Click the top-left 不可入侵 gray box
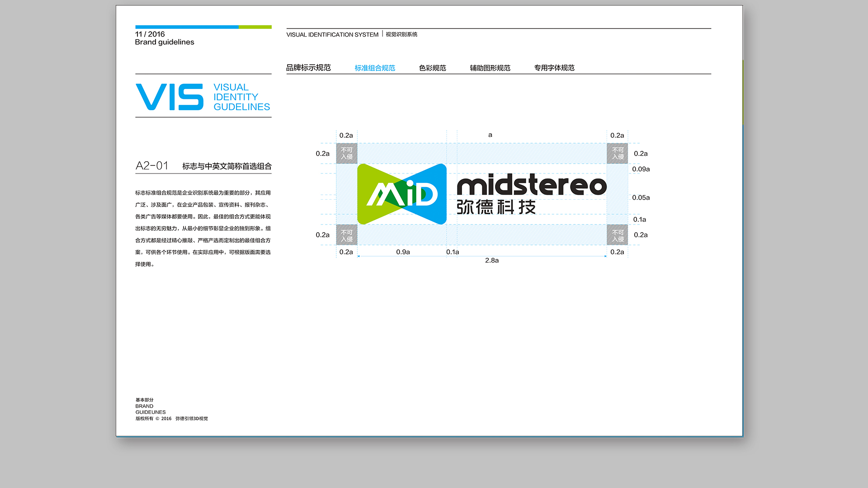The image size is (868, 488). [347, 154]
